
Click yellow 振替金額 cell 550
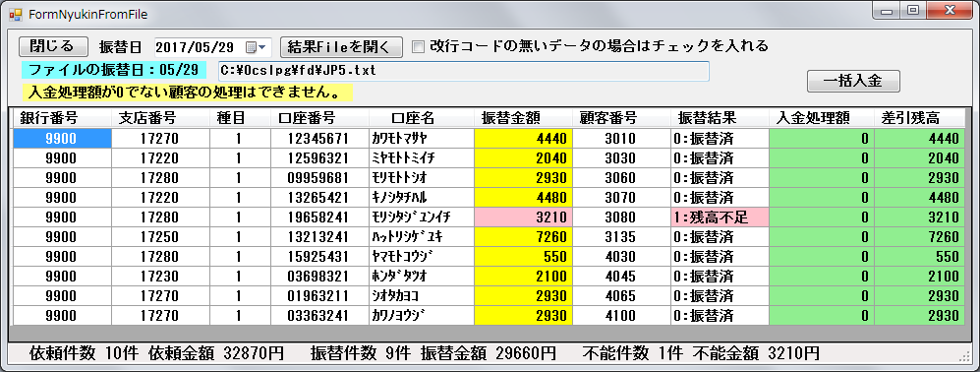coord(524,257)
